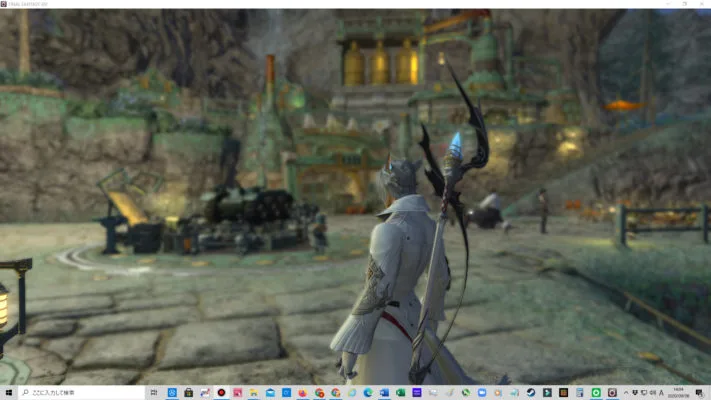Launch Microsoft Edge browser
711x400 pixels.
(x=368, y=392)
